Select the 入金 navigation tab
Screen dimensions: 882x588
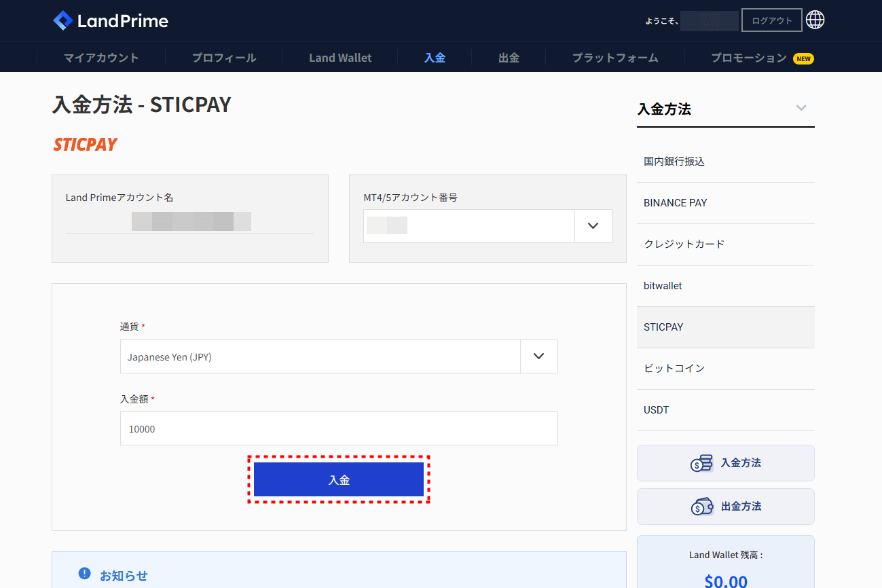coord(435,58)
